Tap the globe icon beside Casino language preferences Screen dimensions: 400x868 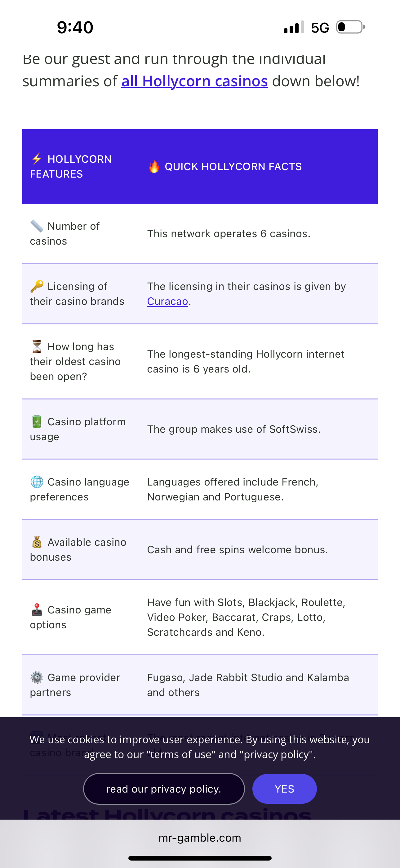pos(37,482)
